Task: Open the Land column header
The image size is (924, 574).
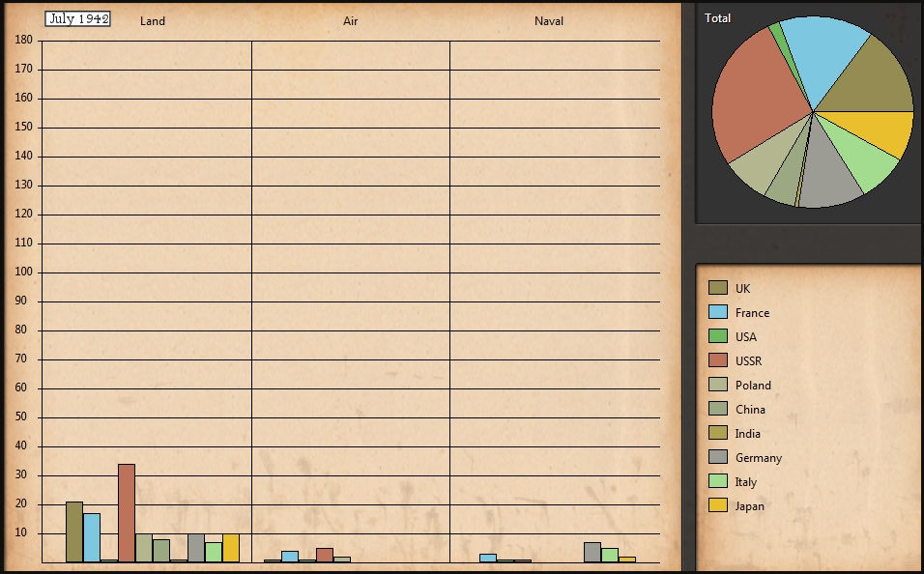Action: [x=153, y=20]
